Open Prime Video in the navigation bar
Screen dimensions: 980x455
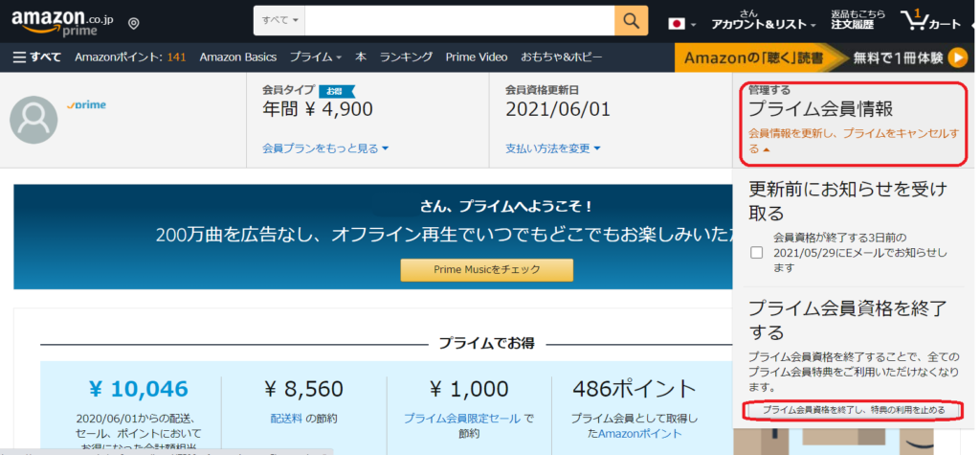[x=477, y=57]
